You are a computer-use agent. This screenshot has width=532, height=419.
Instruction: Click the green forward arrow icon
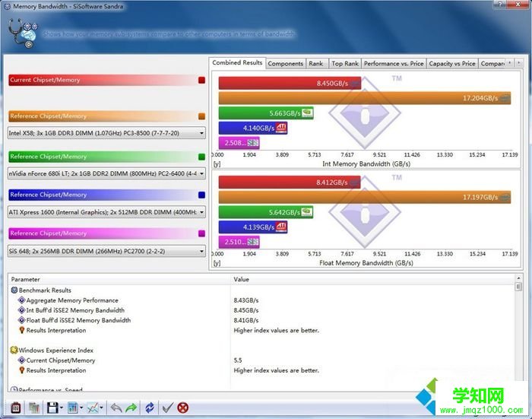pos(131,408)
